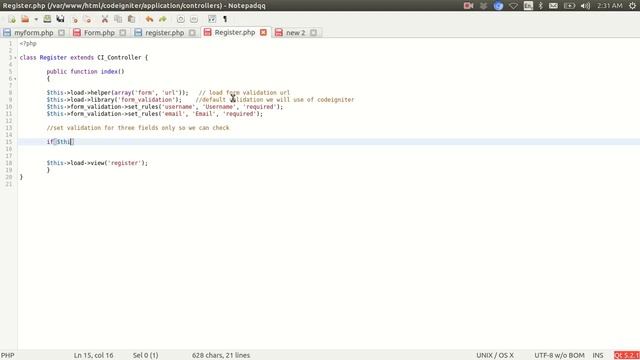Viewport: 640px width, 360px height.
Task: Open the 2:31 AM clock menu
Action: tap(610, 6)
